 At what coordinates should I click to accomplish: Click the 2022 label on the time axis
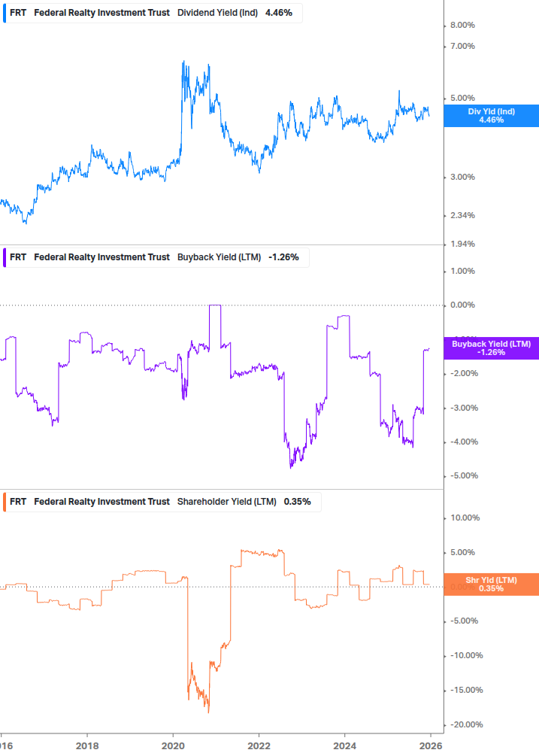click(259, 746)
